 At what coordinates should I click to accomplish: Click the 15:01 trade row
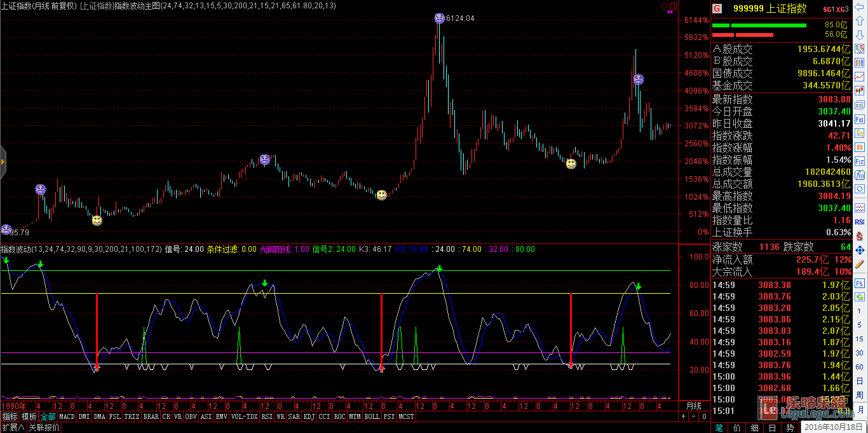click(x=781, y=411)
